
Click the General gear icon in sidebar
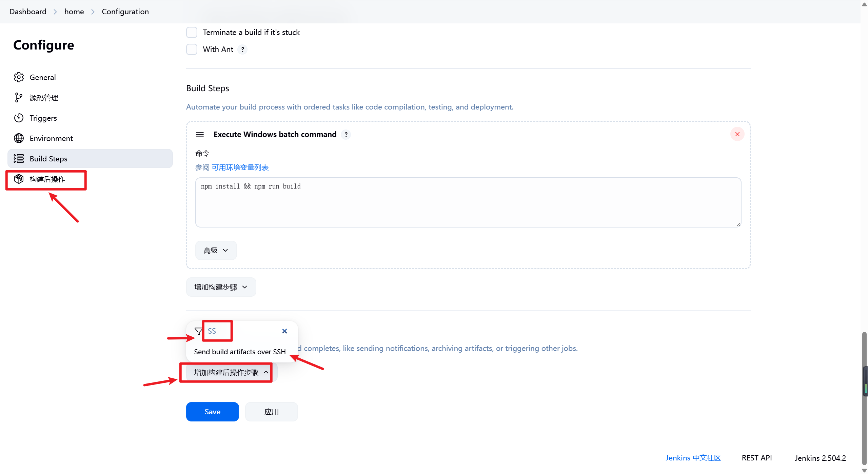19,77
